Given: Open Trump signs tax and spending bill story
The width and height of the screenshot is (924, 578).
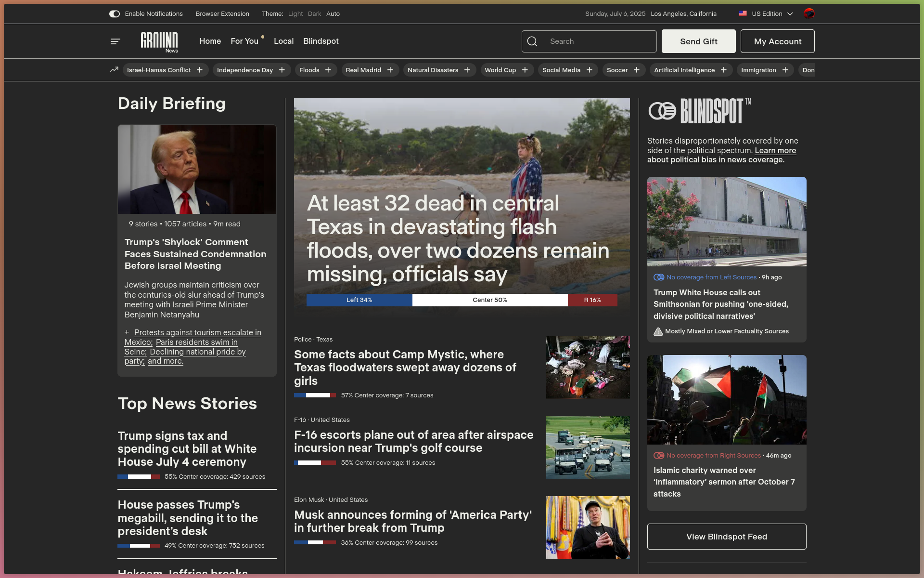Looking at the screenshot, I should tap(187, 449).
